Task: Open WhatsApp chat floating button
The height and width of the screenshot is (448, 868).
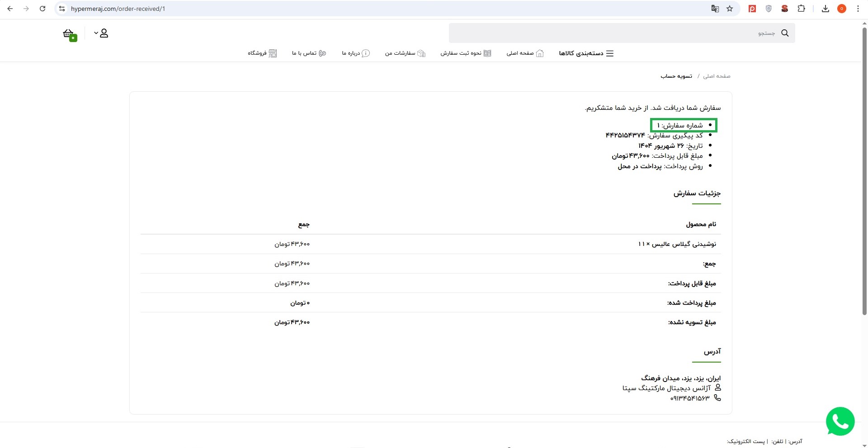Action: [840, 421]
